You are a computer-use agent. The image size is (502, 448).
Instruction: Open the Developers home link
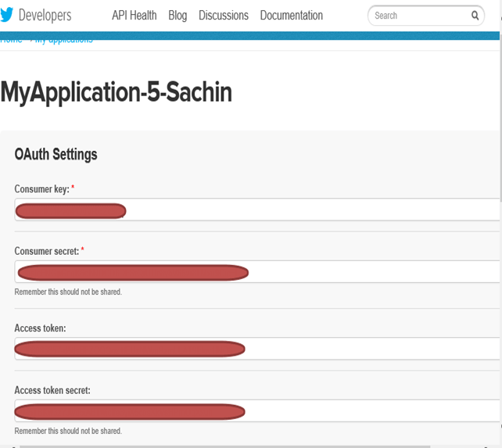45,16
